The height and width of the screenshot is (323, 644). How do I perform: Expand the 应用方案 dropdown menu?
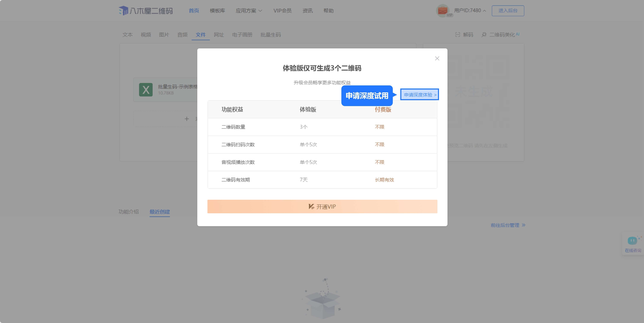click(x=249, y=11)
